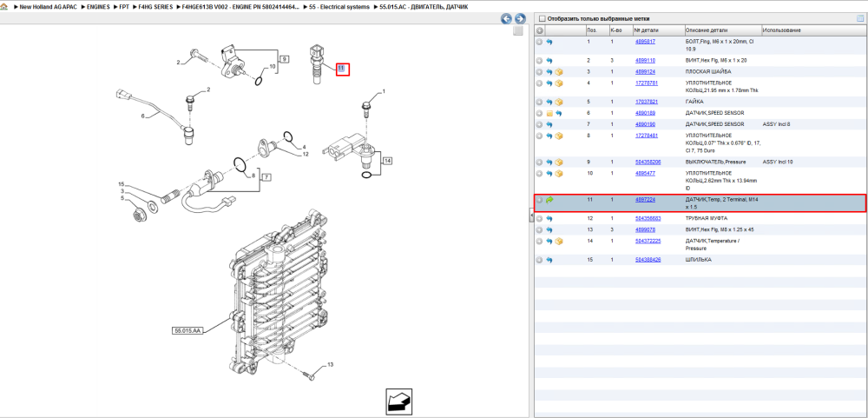Toggle the selection circle for part 4890189
The height and width of the screenshot is (418, 868).
540,113
